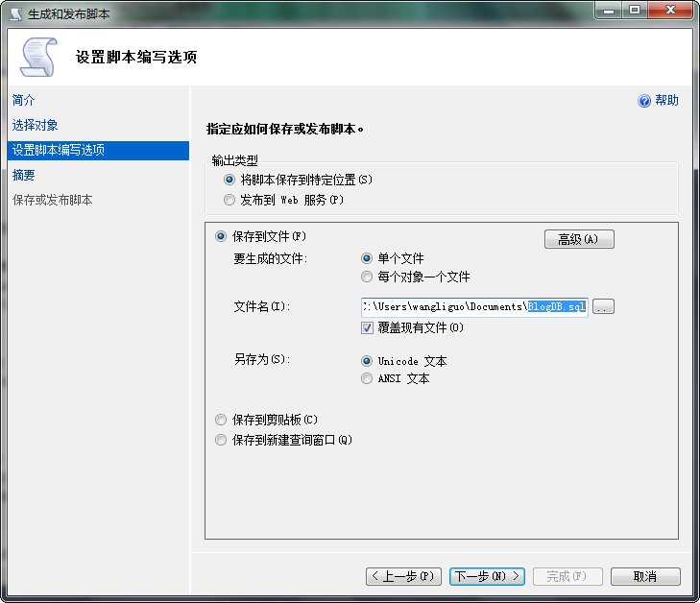
Task: Click the blue help question mark icon
Action: 644,101
